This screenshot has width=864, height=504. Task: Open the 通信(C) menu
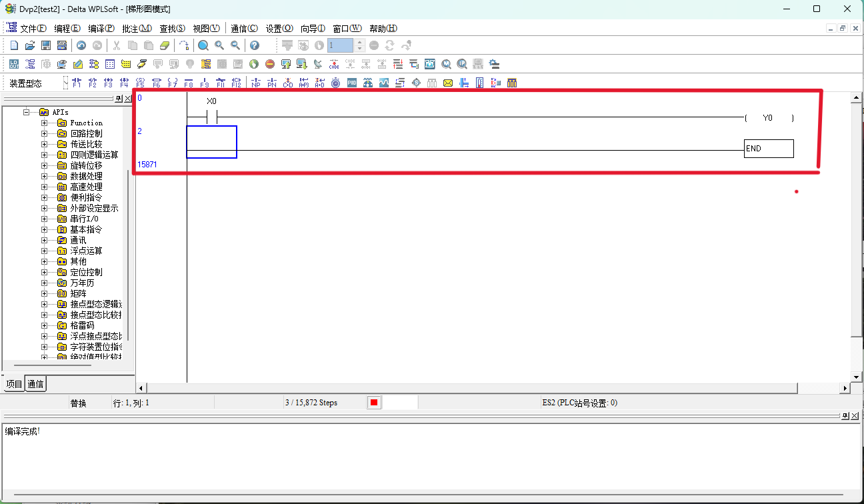244,29
